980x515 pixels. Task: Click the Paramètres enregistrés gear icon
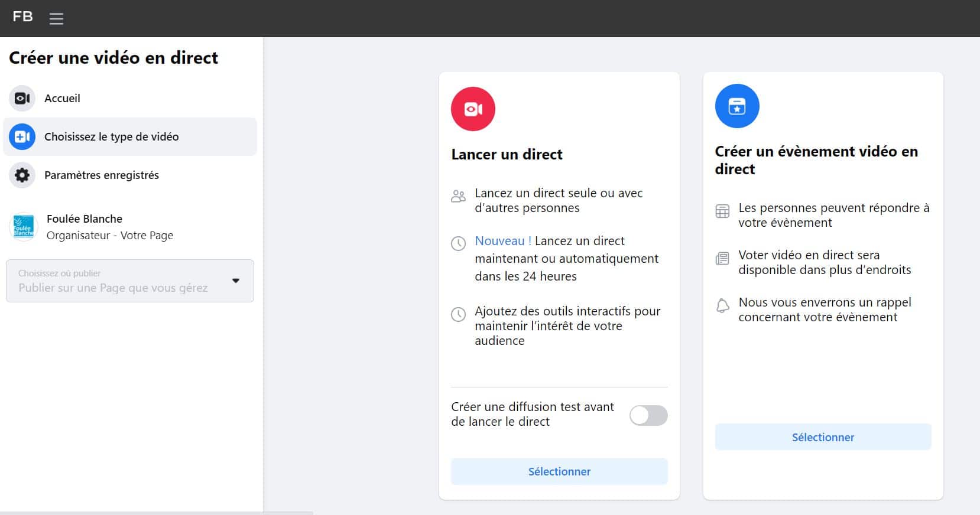pyautogui.click(x=22, y=175)
